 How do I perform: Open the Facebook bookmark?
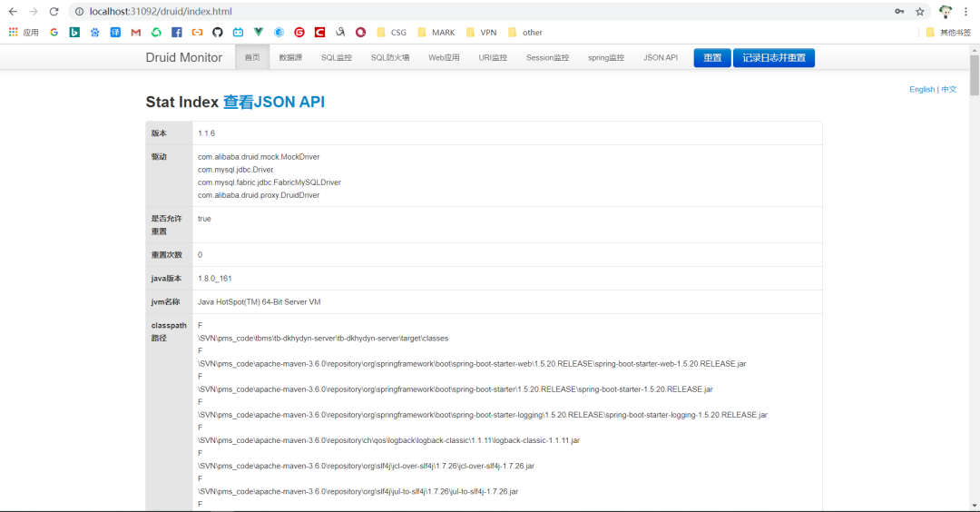pos(177,33)
